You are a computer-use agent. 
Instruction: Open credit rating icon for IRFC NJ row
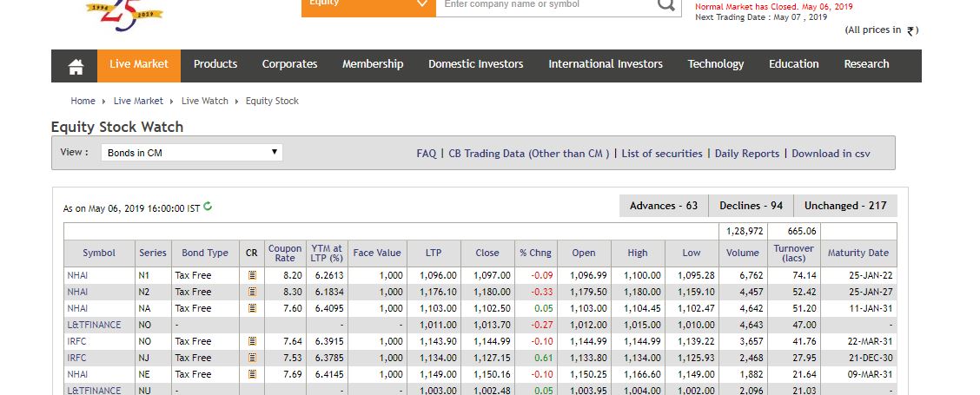[252, 358]
